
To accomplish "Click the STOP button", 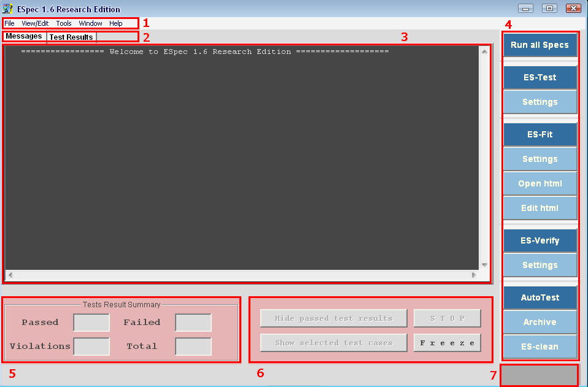I will (447, 318).
